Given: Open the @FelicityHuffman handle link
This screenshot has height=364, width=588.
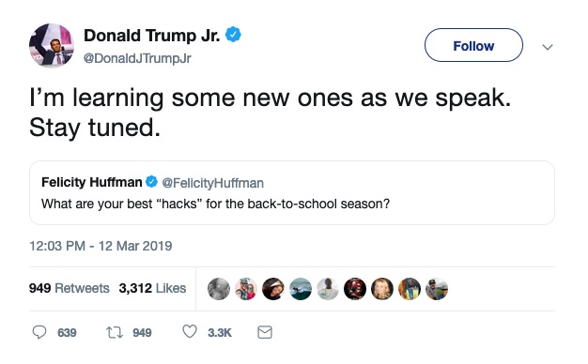Looking at the screenshot, I should point(212,183).
